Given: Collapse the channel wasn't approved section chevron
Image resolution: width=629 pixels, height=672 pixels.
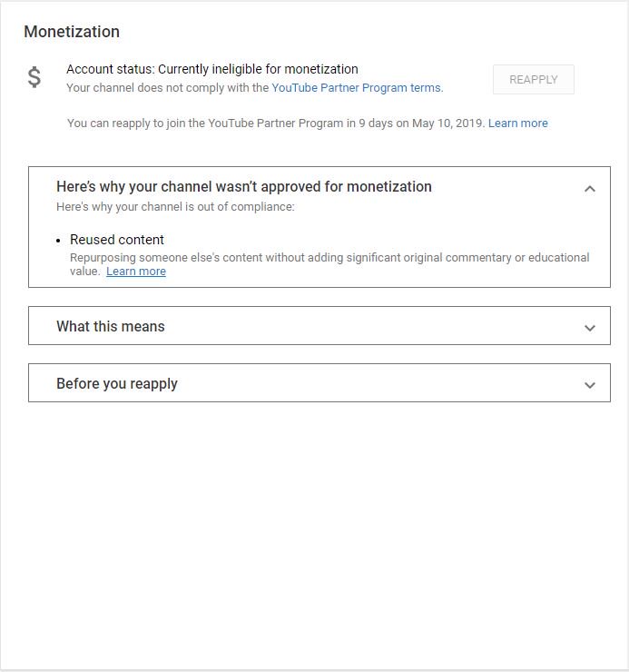Looking at the screenshot, I should coord(590,189).
